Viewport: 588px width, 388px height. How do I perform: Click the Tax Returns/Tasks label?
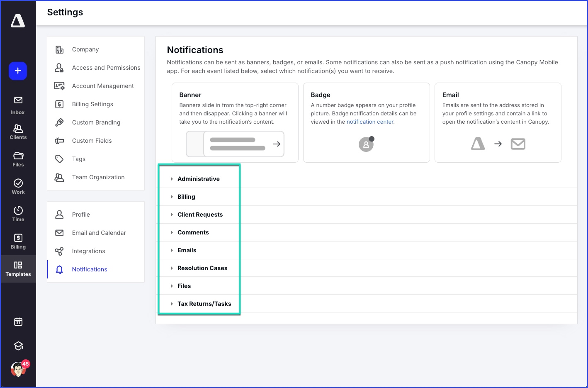coord(204,304)
